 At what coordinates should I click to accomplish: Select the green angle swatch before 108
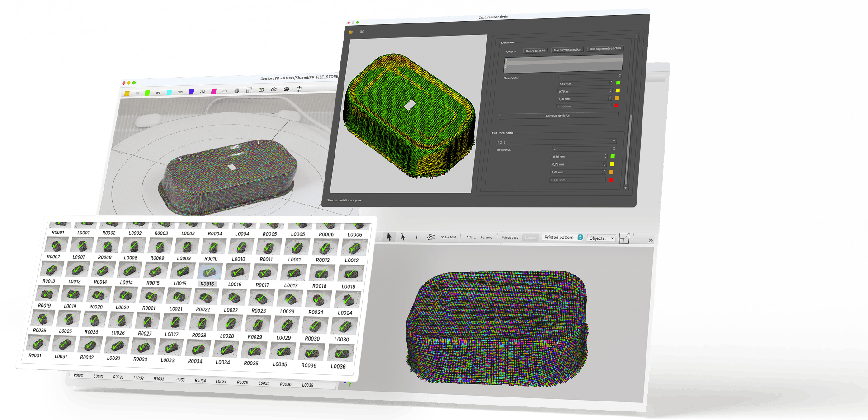147,93
